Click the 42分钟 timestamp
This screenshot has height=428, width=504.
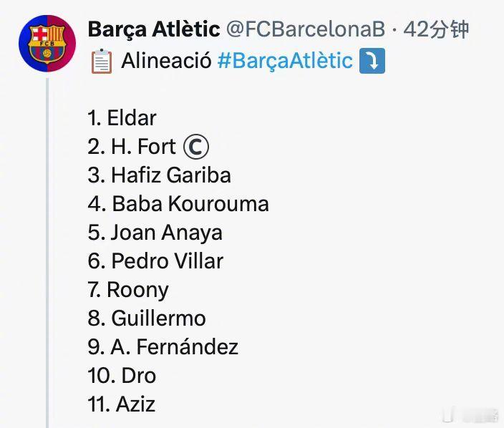[x=436, y=29]
